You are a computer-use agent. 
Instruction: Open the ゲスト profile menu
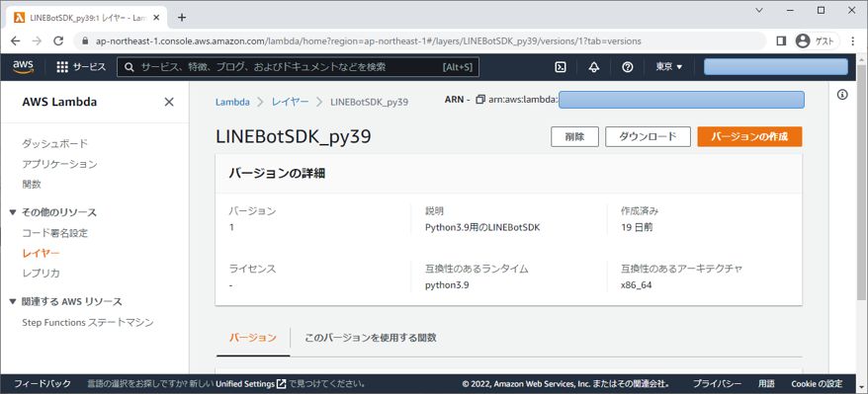[x=817, y=40]
